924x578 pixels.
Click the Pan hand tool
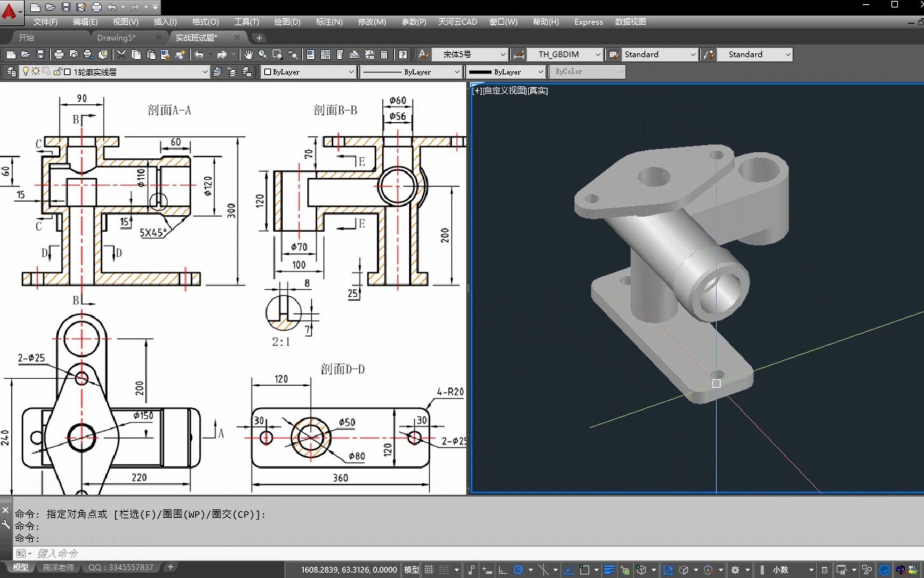pos(248,54)
